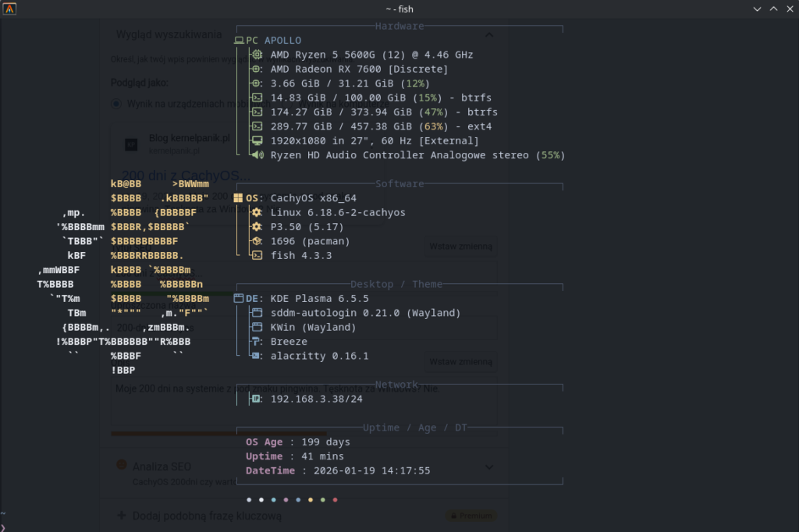This screenshot has width=799, height=532.
Task: Click the '~ - fish' window title
Action: click(399, 9)
